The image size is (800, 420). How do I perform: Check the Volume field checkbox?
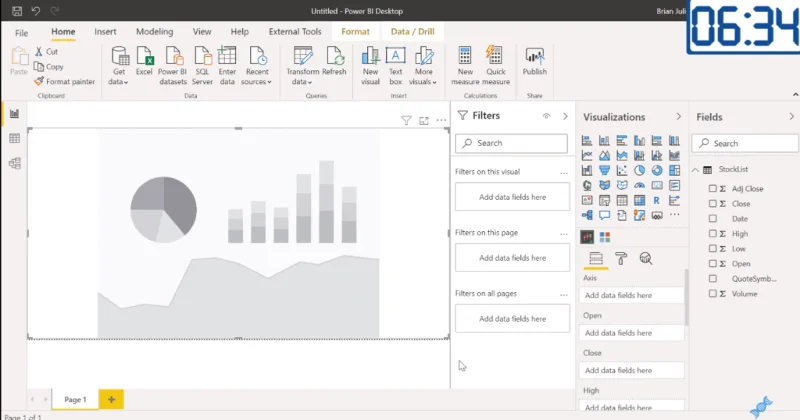point(713,293)
